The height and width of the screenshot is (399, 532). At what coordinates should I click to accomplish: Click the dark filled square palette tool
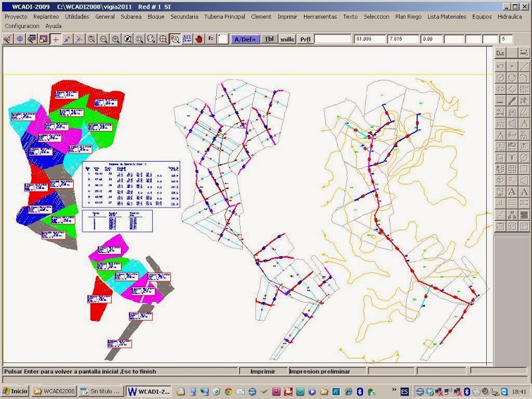pos(524,215)
